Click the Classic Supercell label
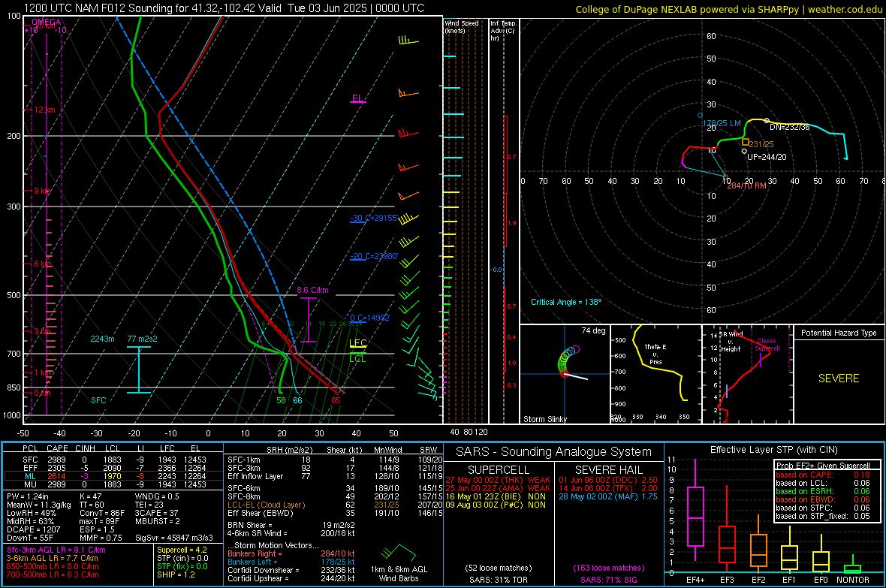The image size is (886, 588). pos(767,345)
